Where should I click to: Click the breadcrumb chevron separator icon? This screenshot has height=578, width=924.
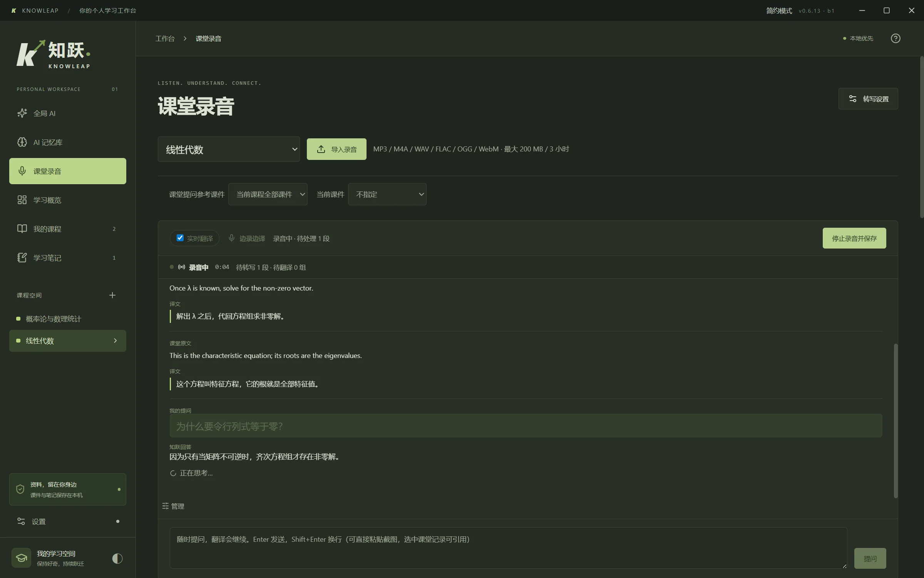point(185,39)
